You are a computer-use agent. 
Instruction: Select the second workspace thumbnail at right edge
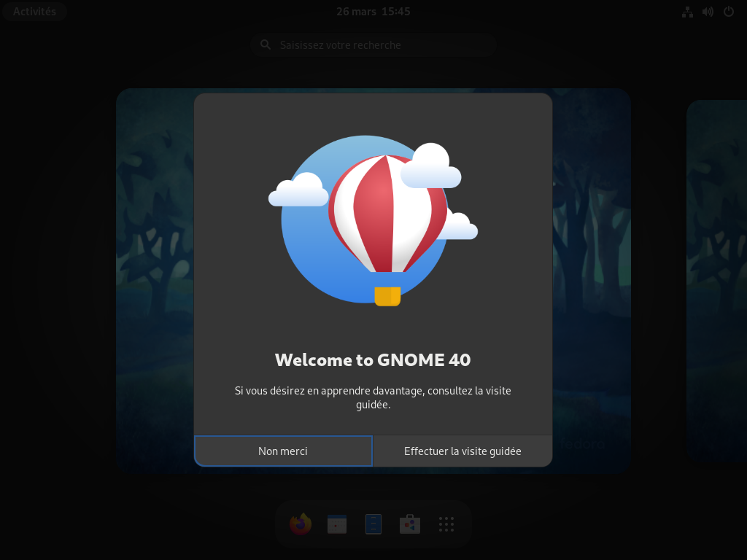click(716, 281)
